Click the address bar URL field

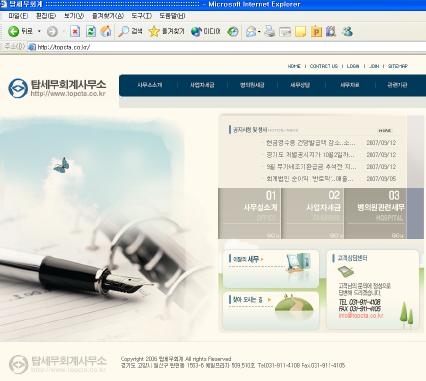click(x=227, y=47)
